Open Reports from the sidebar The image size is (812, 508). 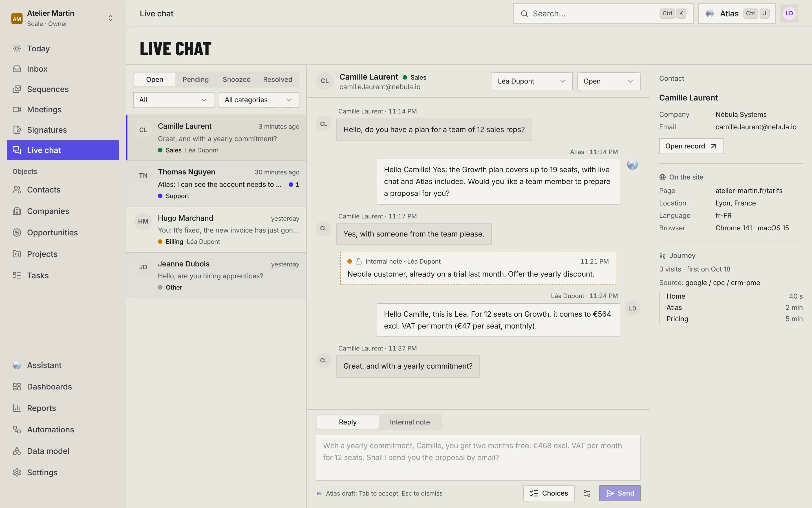pos(63,408)
